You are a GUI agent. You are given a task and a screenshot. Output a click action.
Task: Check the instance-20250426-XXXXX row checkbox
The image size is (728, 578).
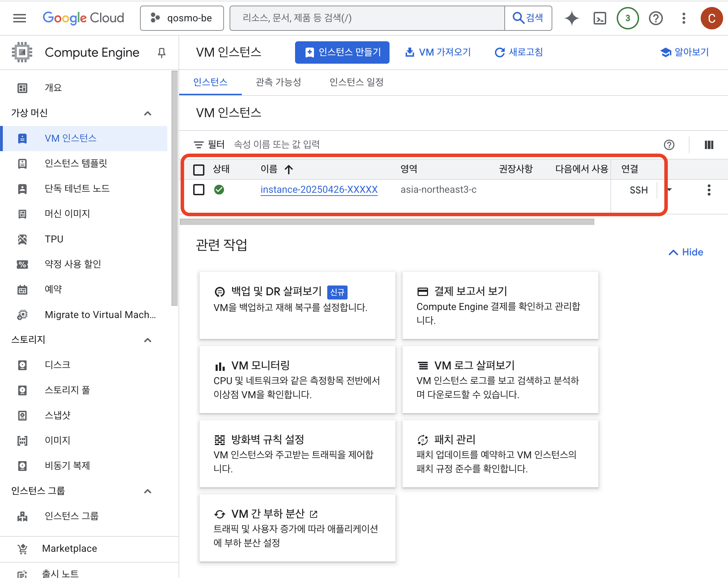(199, 190)
